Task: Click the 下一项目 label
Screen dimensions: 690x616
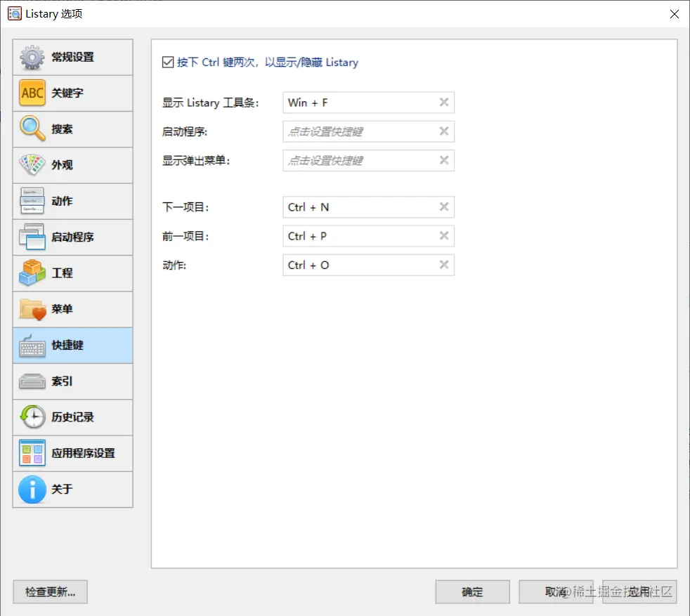Action: point(185,207)
